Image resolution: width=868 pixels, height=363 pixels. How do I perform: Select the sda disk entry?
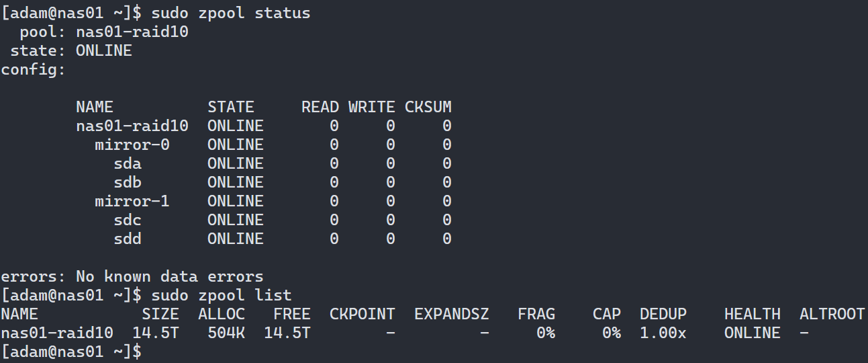pyautogui.click(x=128, y=164)
